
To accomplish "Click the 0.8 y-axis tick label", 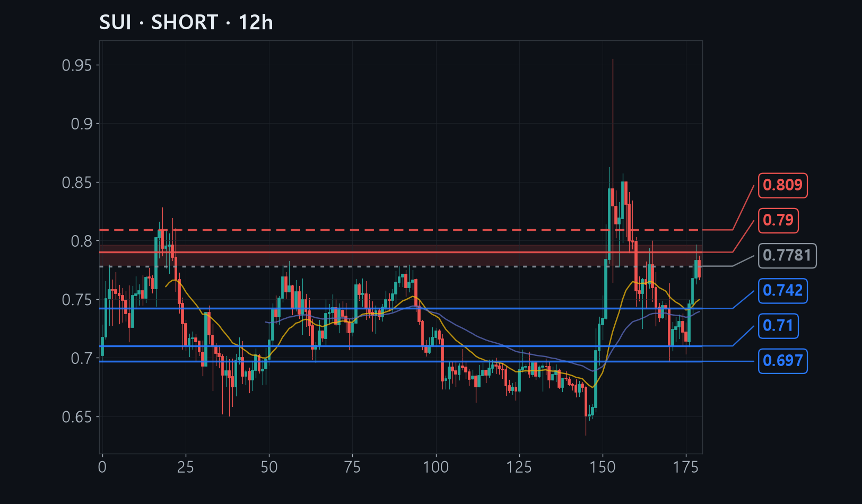I will [82, 241].
